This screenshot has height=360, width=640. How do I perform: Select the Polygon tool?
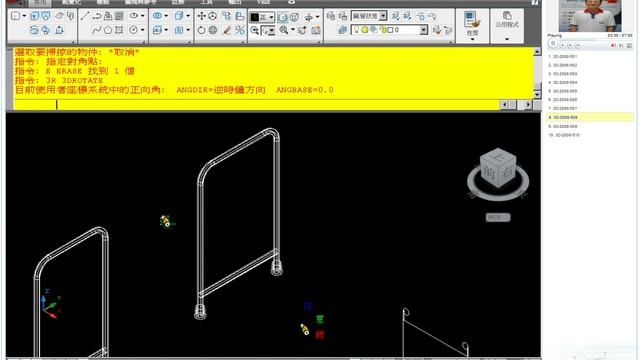pos(108,30)
